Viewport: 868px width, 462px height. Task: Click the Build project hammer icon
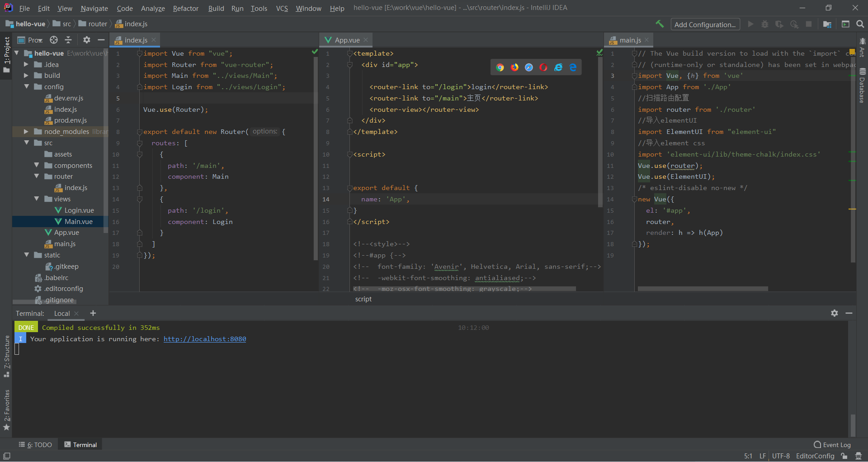(x=660, y=24)
